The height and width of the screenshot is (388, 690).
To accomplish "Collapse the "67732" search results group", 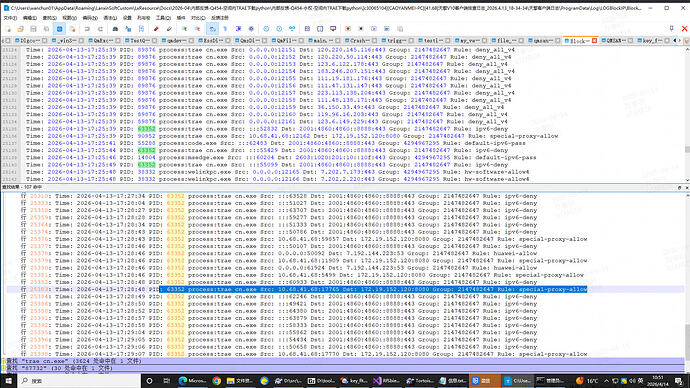I will [4, 368].
